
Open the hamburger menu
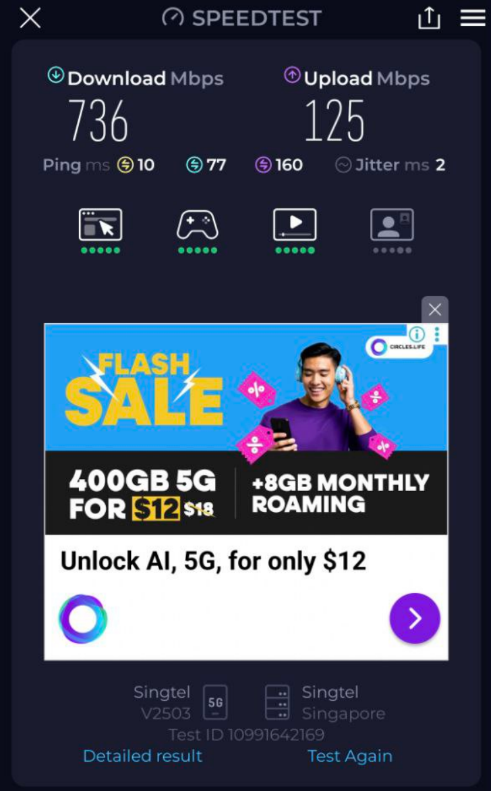pos(472,18)
